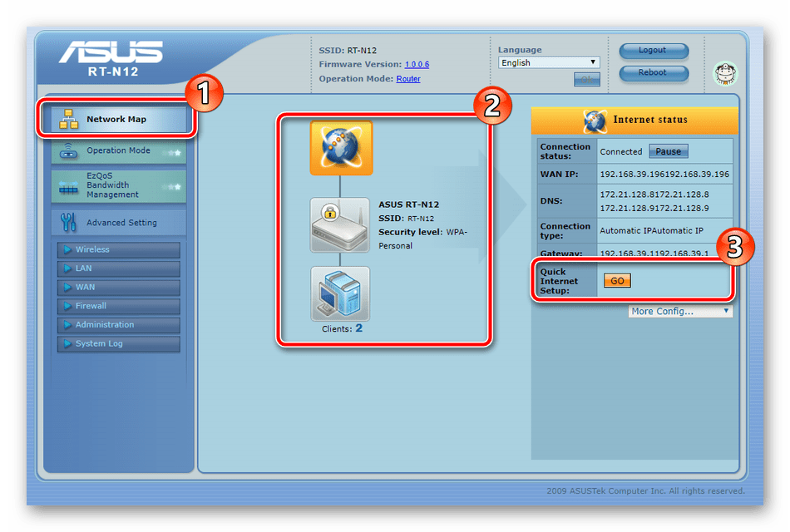Screen dimensions: 790x532
Task: Select the ASUS router icon with lock
Action: (x=341, y=224)
